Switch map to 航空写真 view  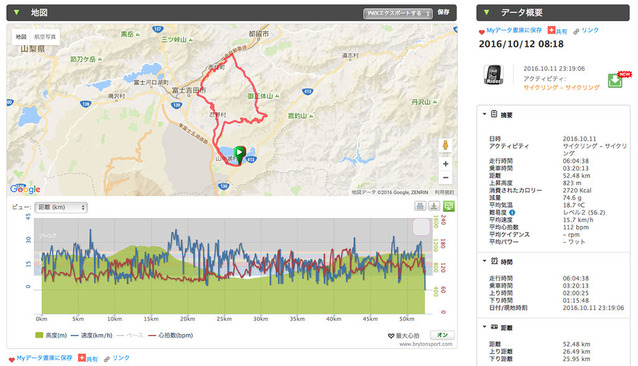[45, 37]
